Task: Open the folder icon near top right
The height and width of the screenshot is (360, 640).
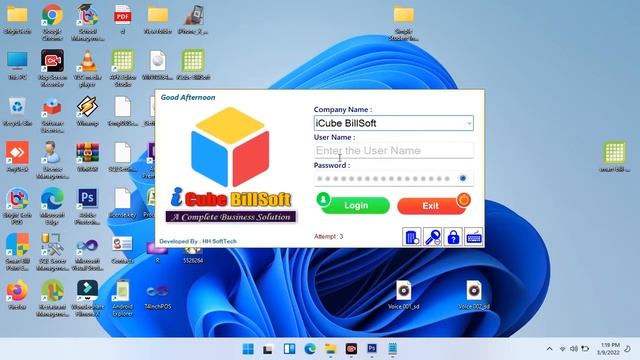Action: pos(404,23)
